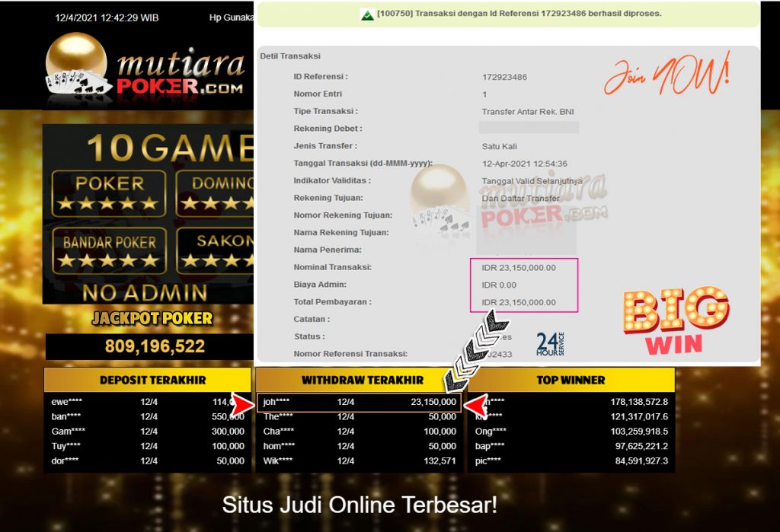The height and width of the screenshot is (532, 780).
Task: Click the green success notification icon
Action: (x=367, y=15)
